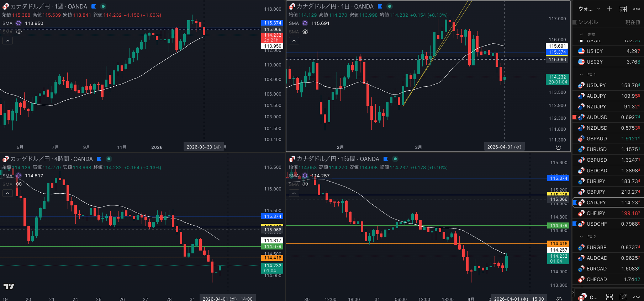This screenshot has height=301, width=644.
Task: Click the grid layout icon in details panel
Action: pos(609,297)
